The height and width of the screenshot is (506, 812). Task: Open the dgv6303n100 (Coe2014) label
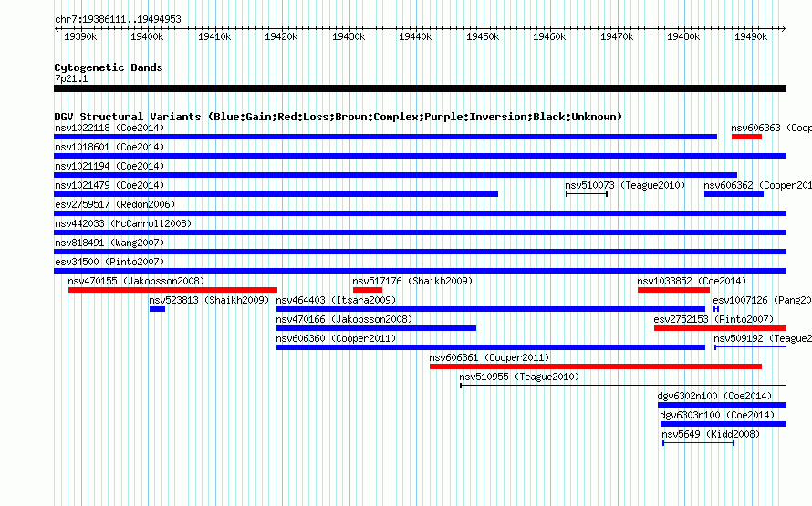(717, 415)
